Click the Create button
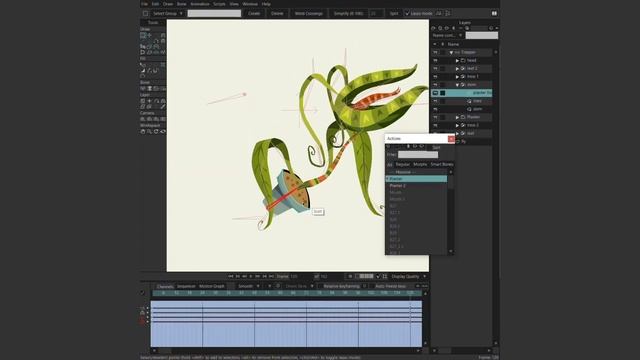640x360 pixels. pyautogui.click(x=254, y=13)
